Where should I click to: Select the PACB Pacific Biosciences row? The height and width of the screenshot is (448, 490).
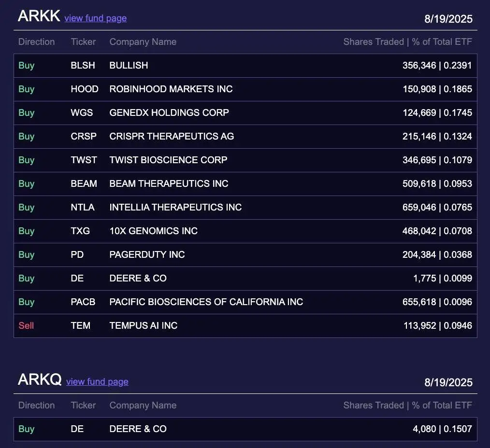pos(245,302)
